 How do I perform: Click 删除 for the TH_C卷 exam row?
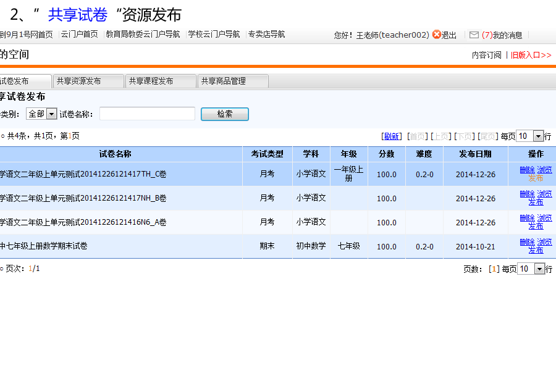point(527,170)
